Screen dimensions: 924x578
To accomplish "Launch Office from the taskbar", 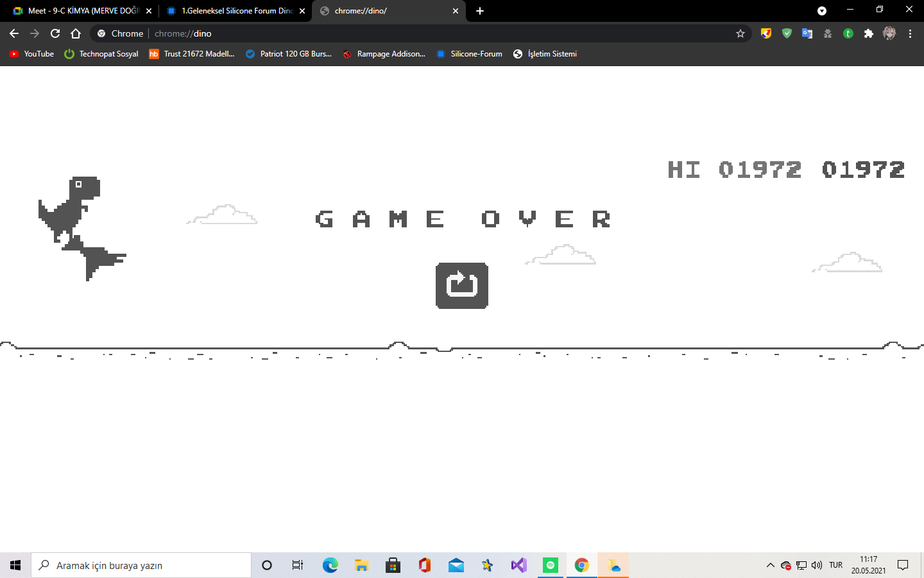I will point(424,565).
